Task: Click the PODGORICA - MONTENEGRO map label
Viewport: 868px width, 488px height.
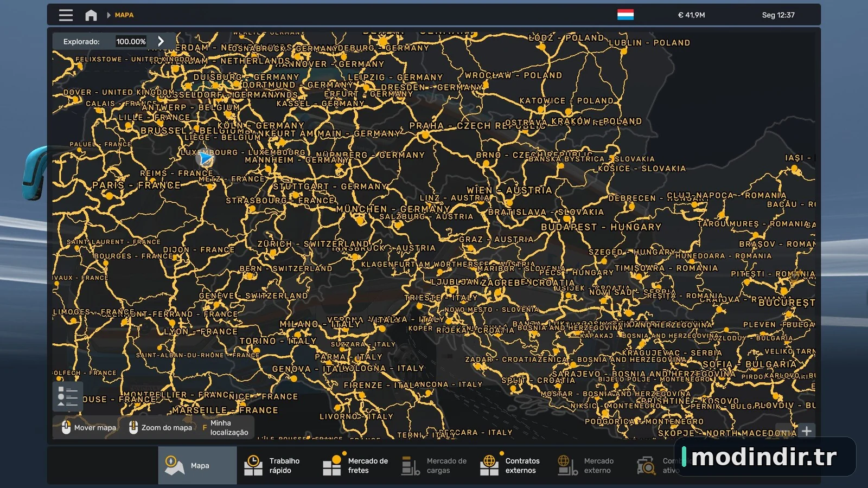Action: pos(644,421)
